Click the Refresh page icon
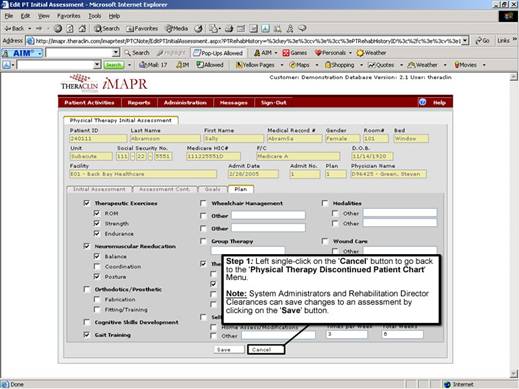Viewport: 519px width, 389px height. [x=70, y=29]
